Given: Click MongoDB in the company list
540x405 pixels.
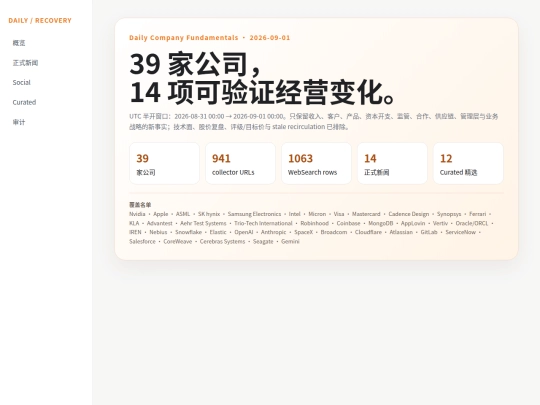Looking at the screenshot, I should 381,224.
